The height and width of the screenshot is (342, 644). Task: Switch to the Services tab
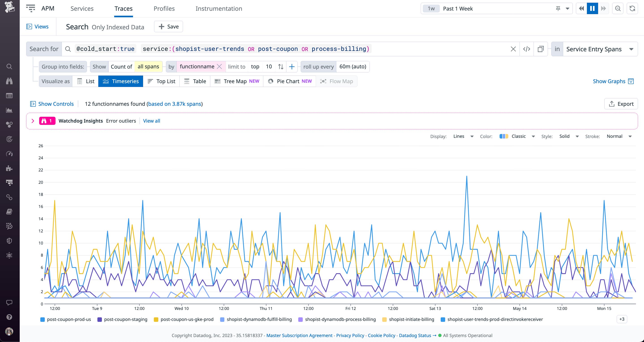82,8
